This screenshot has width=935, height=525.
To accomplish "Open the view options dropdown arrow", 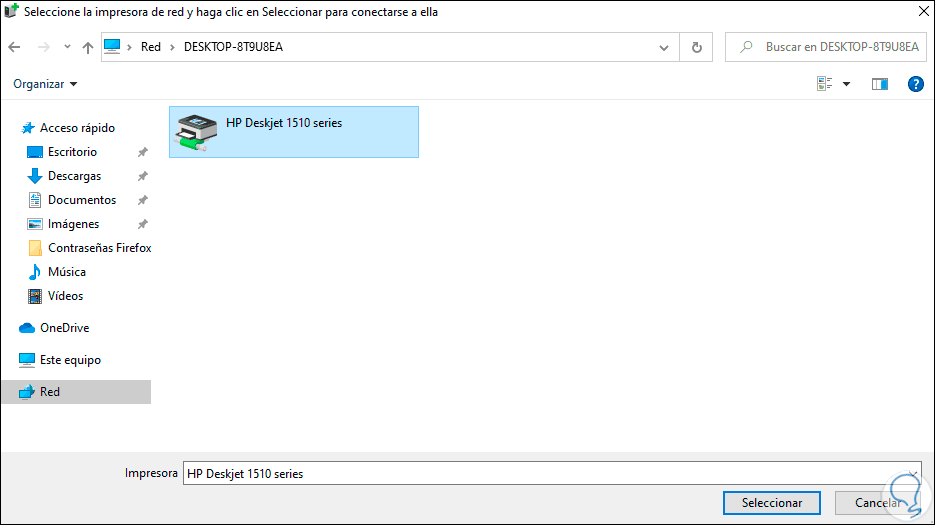I will (846, 84).
